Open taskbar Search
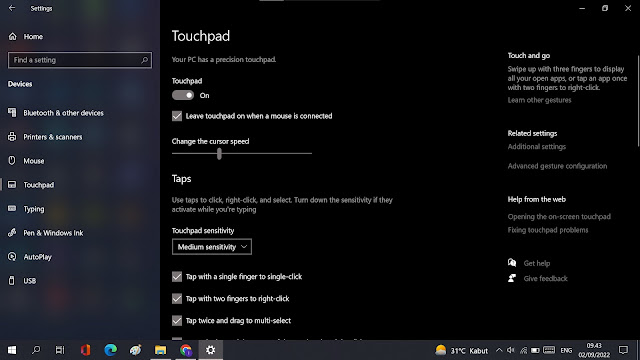The image size is (640, 360). (36, 350)
